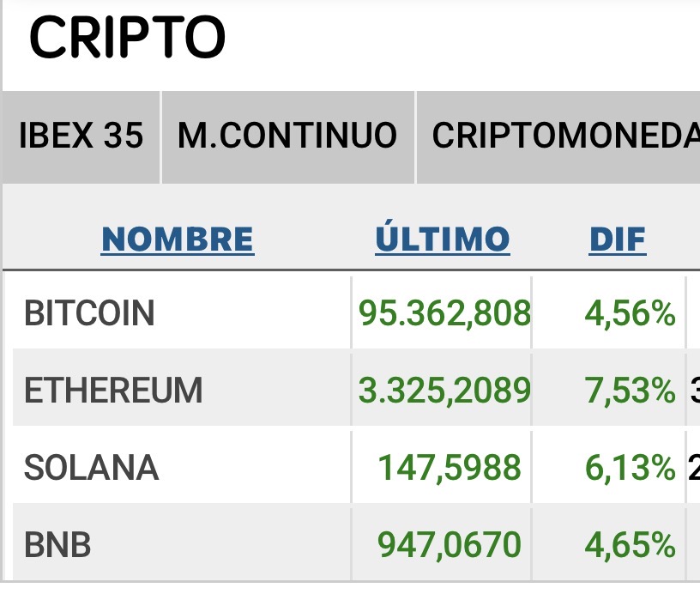Click Ethereum last price 3.325,2089
This screenshot has width=700, height=594.
[x=444, y=391]
